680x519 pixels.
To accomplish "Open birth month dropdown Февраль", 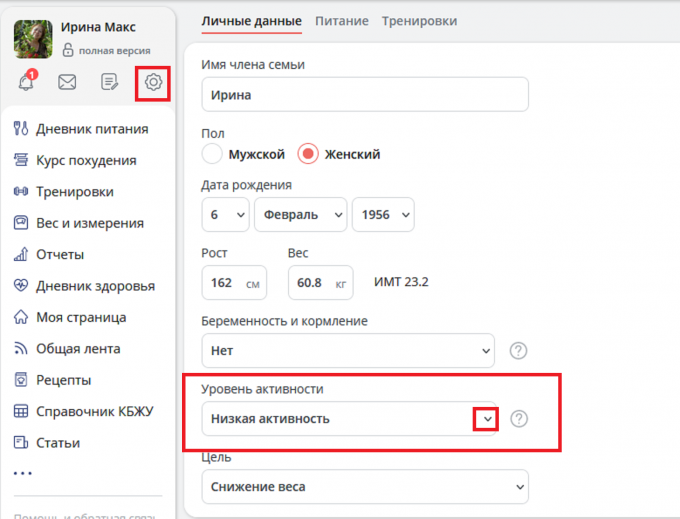I will click(300, 215).
